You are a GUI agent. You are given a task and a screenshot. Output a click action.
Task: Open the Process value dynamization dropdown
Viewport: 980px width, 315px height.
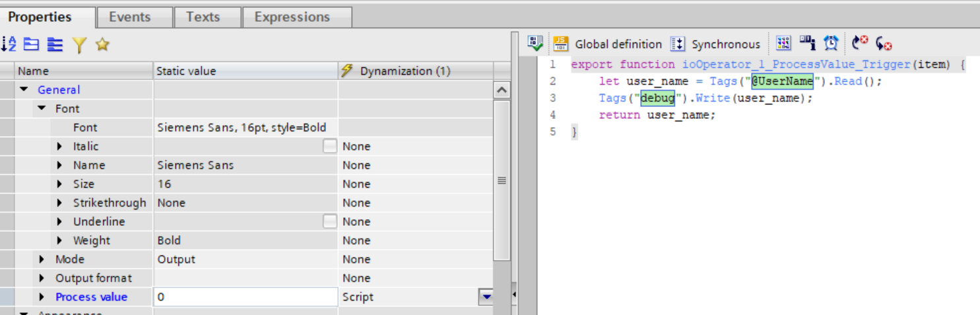point(486,297)
